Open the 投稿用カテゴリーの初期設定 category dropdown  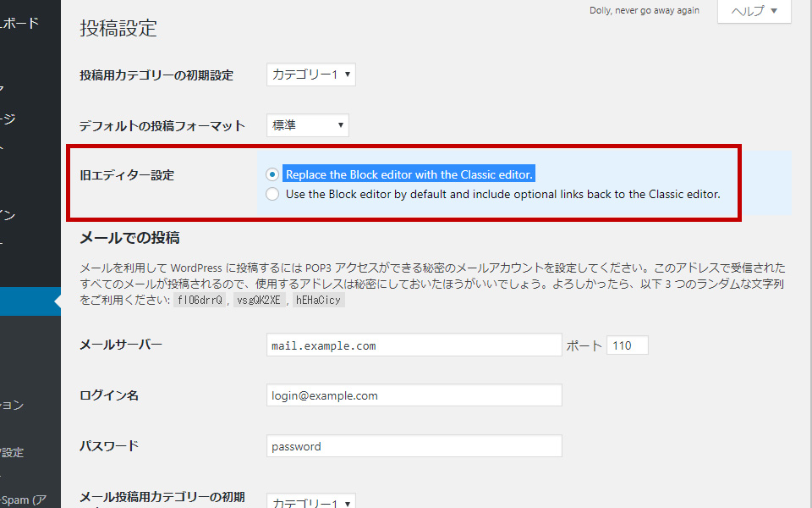coord(310,75)
